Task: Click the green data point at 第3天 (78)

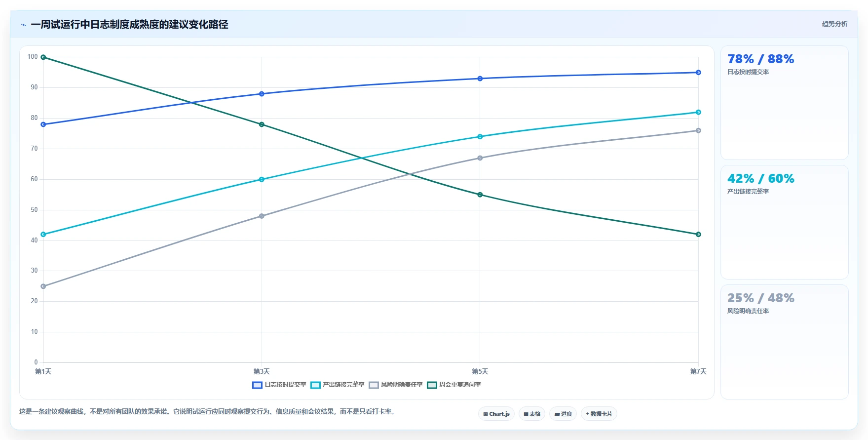Action: [262, 124]
